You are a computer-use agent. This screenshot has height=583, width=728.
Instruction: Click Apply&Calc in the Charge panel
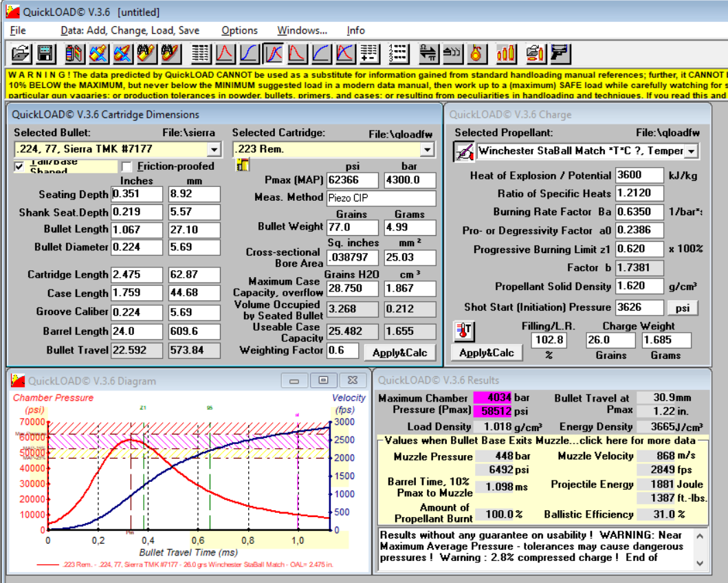487,353
